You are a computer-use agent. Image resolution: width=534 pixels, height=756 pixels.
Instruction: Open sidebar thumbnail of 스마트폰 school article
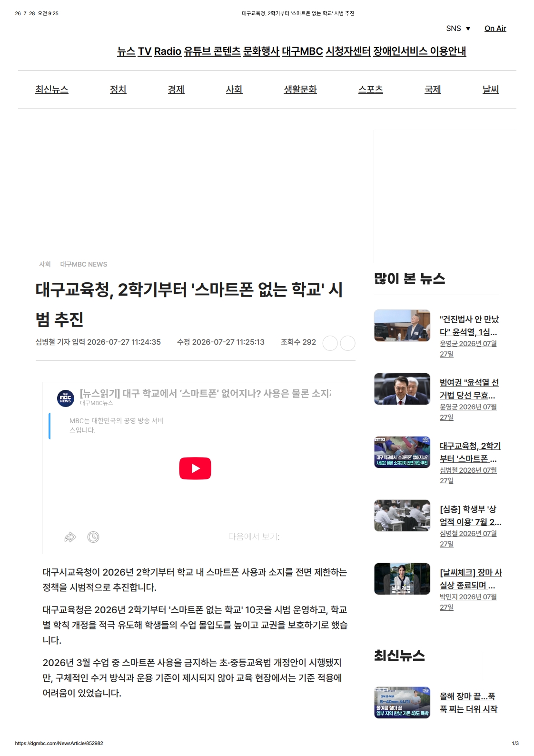click(402, 452)
